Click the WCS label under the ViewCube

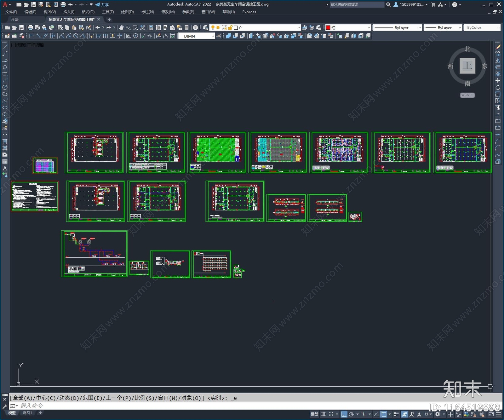467,95
